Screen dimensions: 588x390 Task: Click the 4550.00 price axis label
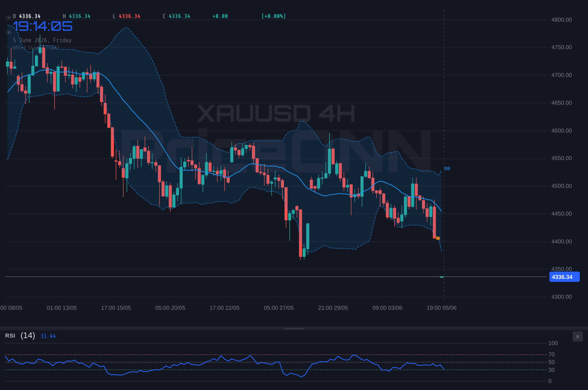[x=562, y=158]
